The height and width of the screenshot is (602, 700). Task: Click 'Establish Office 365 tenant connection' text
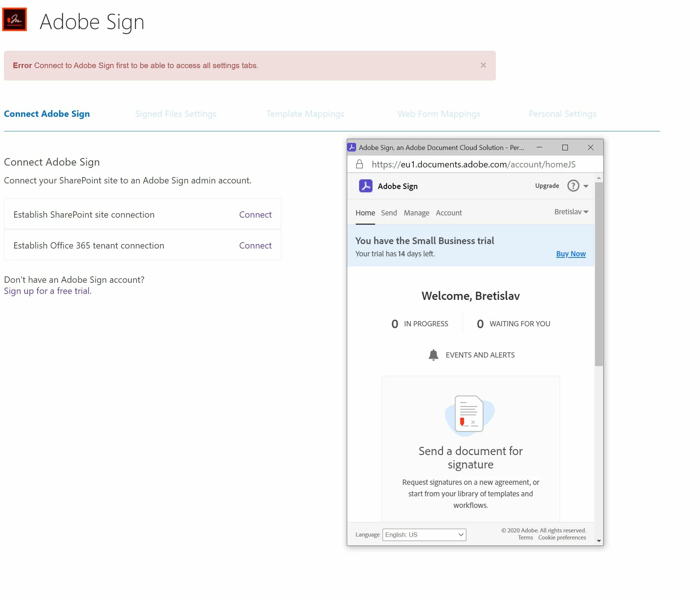(x=89, y=246)
